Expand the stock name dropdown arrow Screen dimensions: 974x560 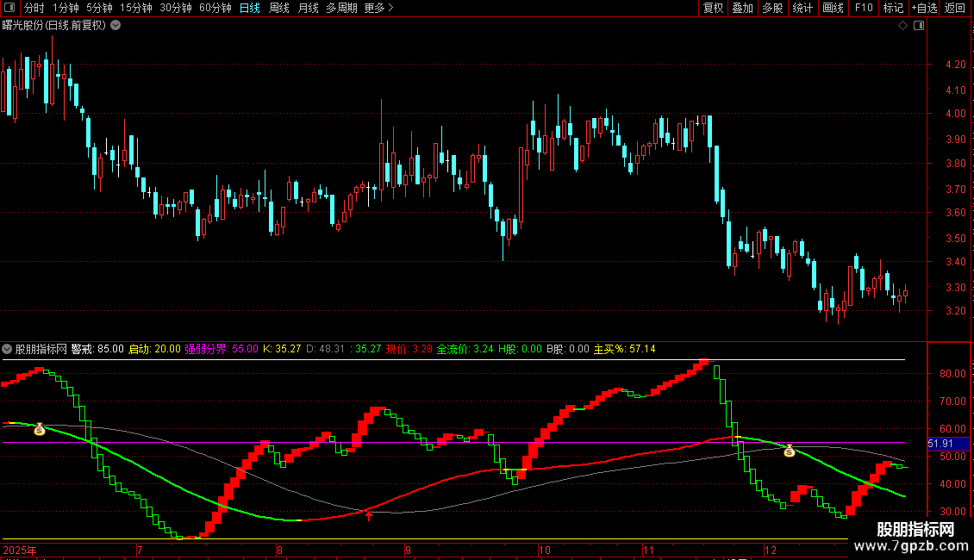point(116,25)
